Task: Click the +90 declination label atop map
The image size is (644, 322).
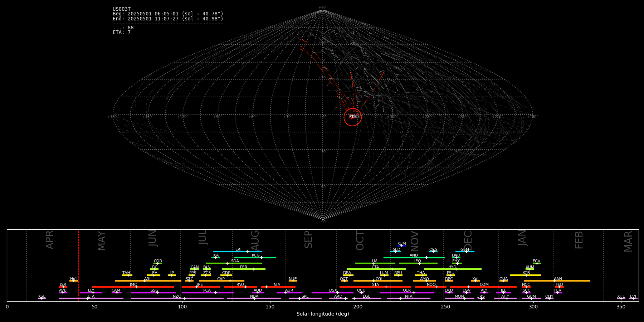Action: (322, 8)
